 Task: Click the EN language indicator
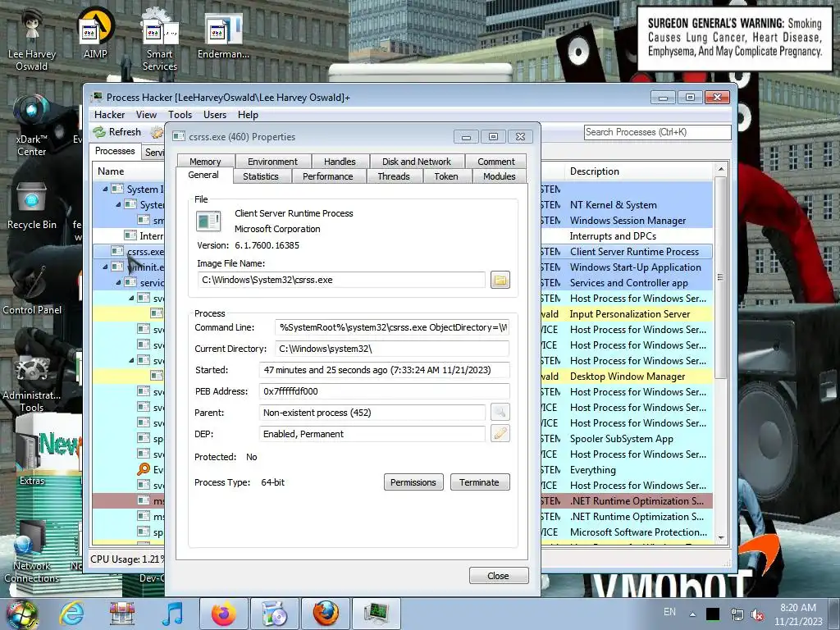click(x=669, y=612)
